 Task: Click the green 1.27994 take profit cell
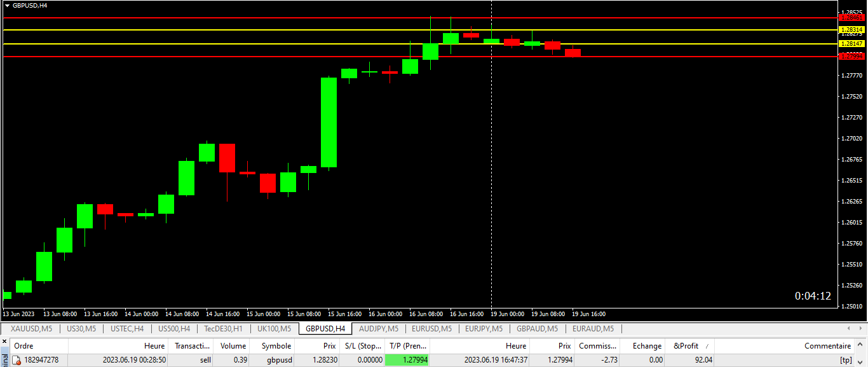(x=407, y=360)
